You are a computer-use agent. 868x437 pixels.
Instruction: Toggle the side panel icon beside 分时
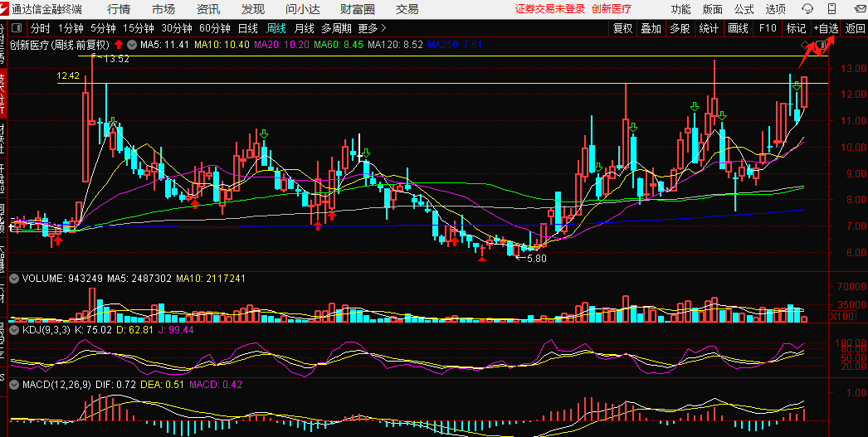point(17,29)
